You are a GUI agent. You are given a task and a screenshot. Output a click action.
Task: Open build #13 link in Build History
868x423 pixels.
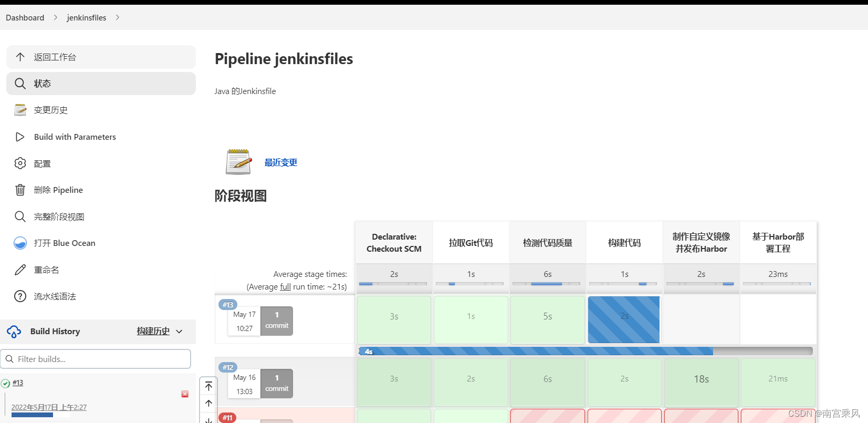pyautogui.click(x=18, y=383)
